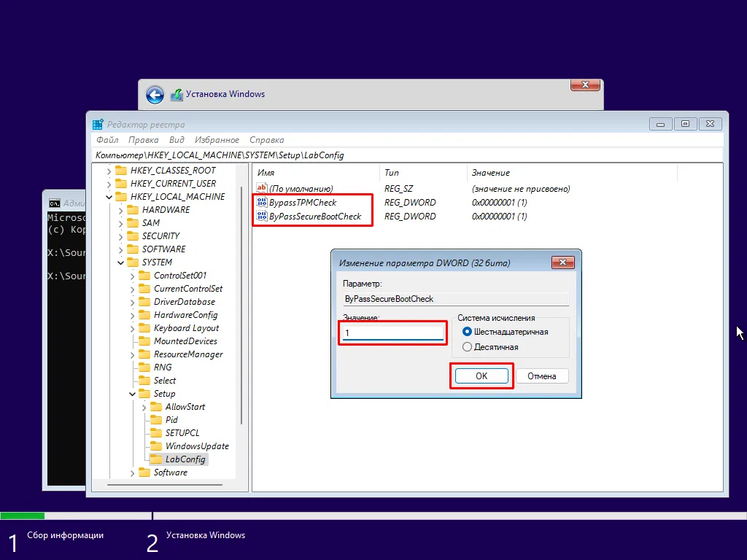The height and width of the screenshot is (560, 747).
Task: Open the Справка menu
Action: (267, 140)
